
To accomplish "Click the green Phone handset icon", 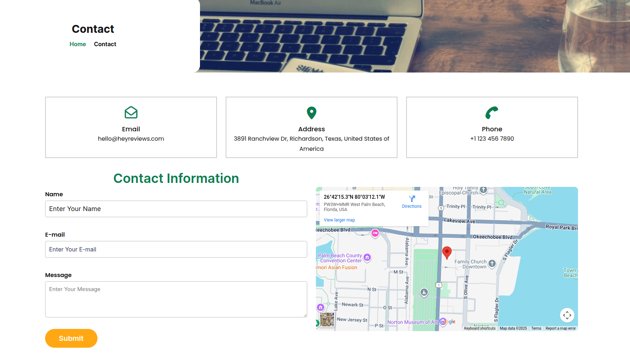I will coord(492,113).
